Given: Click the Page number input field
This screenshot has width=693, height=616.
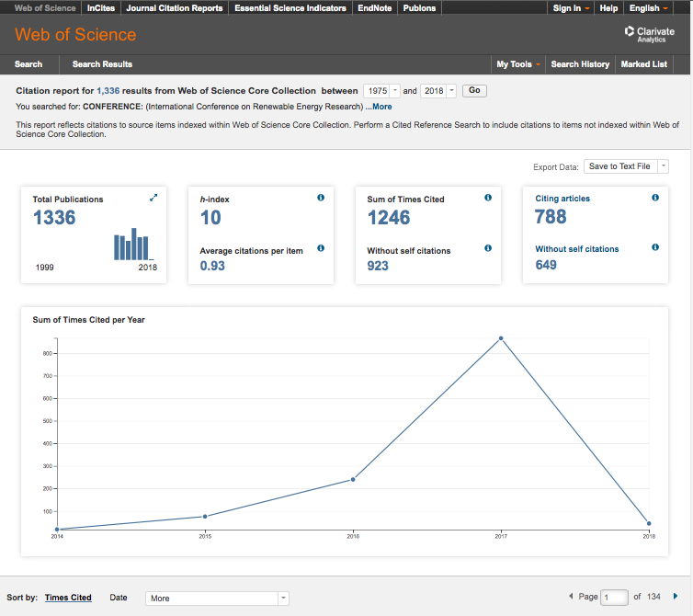Looking at the screenshot, I should pyautogui.click(x=615, y=598).
